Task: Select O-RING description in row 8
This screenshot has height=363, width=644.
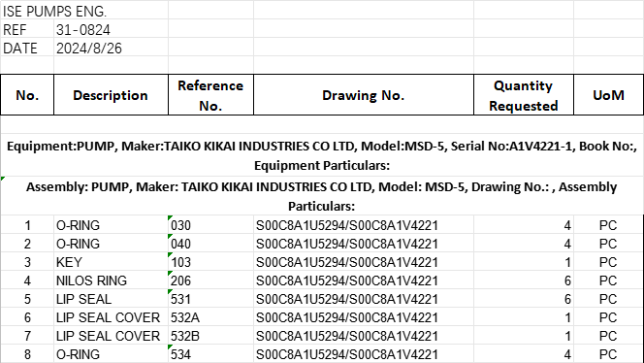Action: 111,354
